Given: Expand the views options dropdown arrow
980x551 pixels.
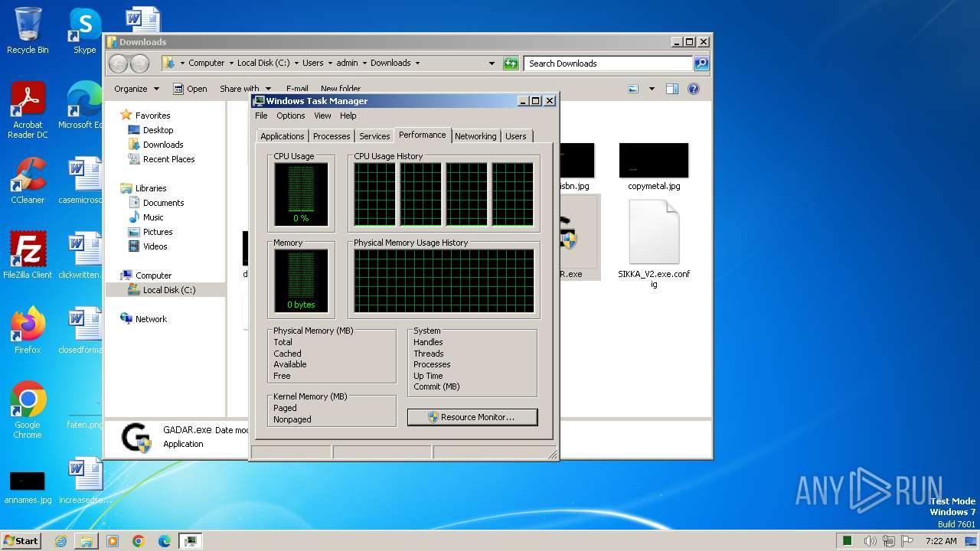Looking at the screenshot, I should (x=652, y=89).
